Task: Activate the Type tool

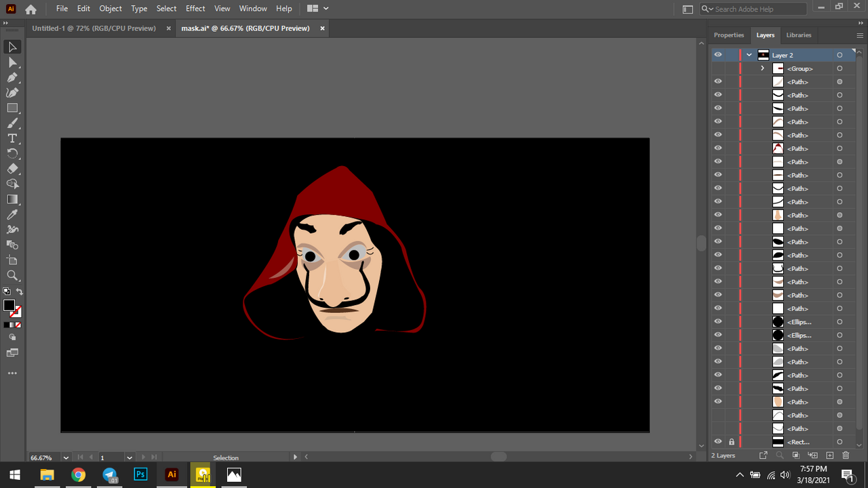Action: pos(12,138)
